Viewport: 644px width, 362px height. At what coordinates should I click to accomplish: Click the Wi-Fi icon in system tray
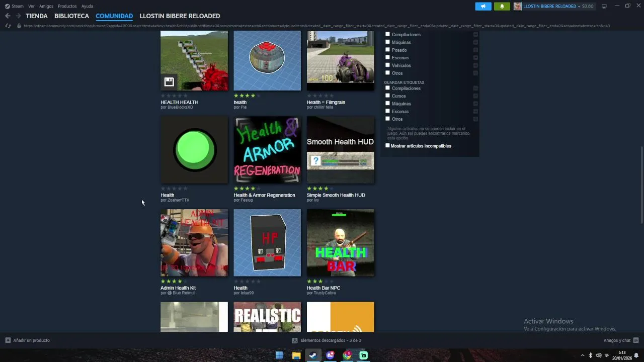pyautogui.click(x=607, y=355)
